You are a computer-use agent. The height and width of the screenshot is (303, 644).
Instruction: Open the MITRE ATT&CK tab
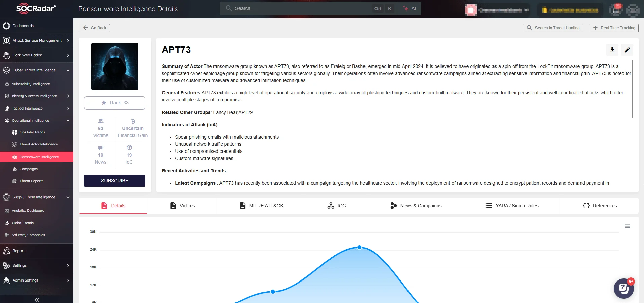[x=261, y=206]
